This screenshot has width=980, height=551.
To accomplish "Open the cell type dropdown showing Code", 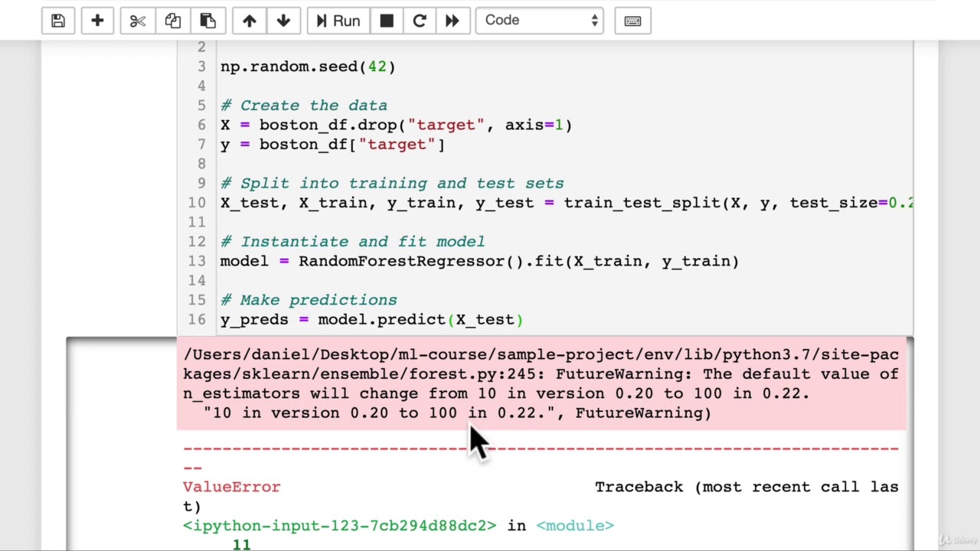I will (539, 21).
